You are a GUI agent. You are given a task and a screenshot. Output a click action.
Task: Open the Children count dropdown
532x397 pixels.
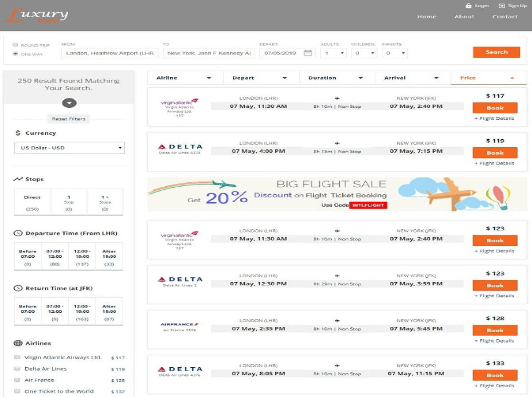click(364, 53)
